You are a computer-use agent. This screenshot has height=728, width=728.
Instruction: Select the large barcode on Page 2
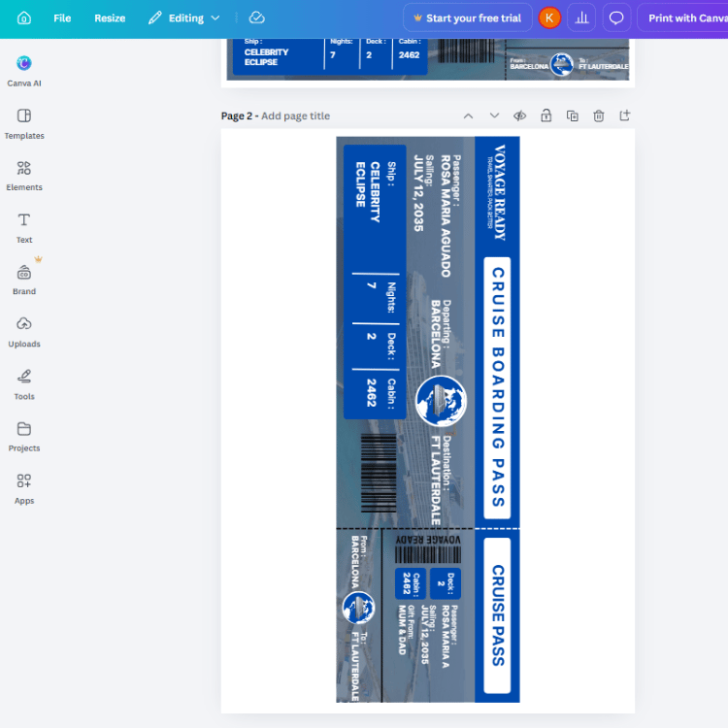(379, 473)
